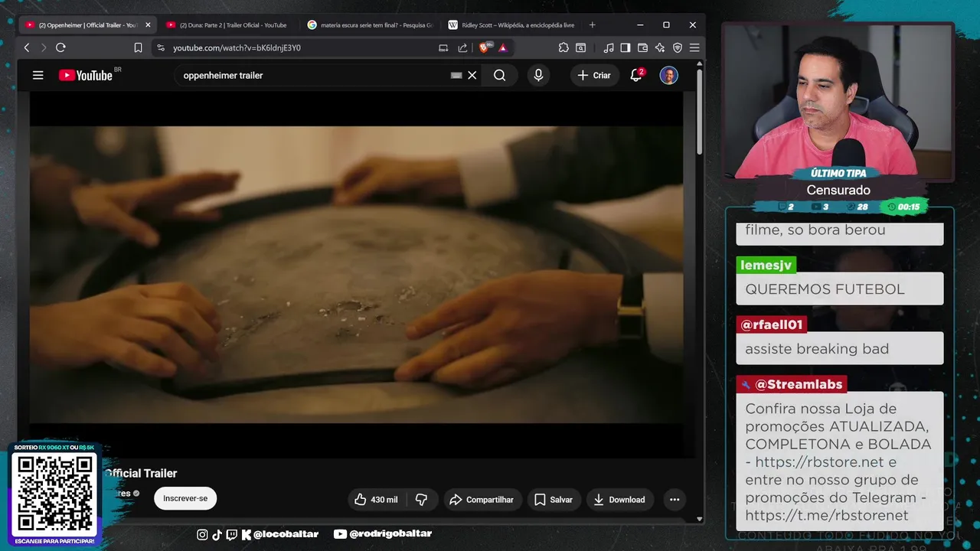Toggle the browser sidebar panel
The image size is (980, 551).
click(x=626, y=47)
